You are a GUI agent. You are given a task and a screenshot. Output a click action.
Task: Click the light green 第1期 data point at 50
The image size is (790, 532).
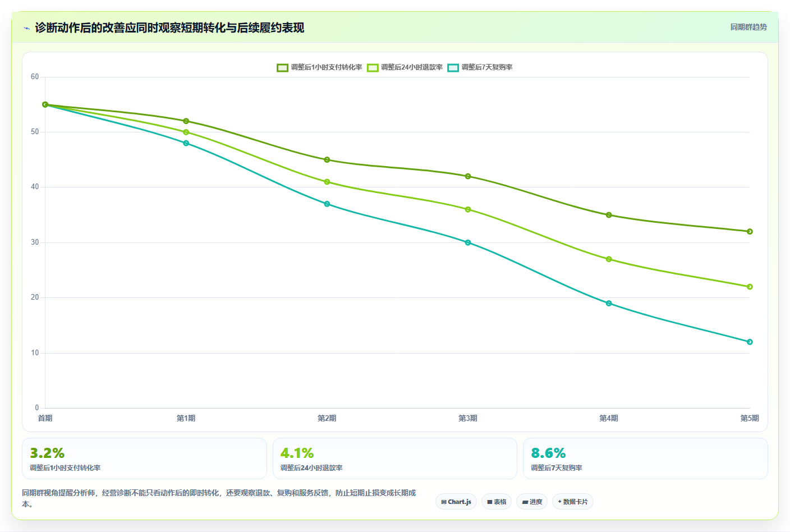click(x=186, y=132)
